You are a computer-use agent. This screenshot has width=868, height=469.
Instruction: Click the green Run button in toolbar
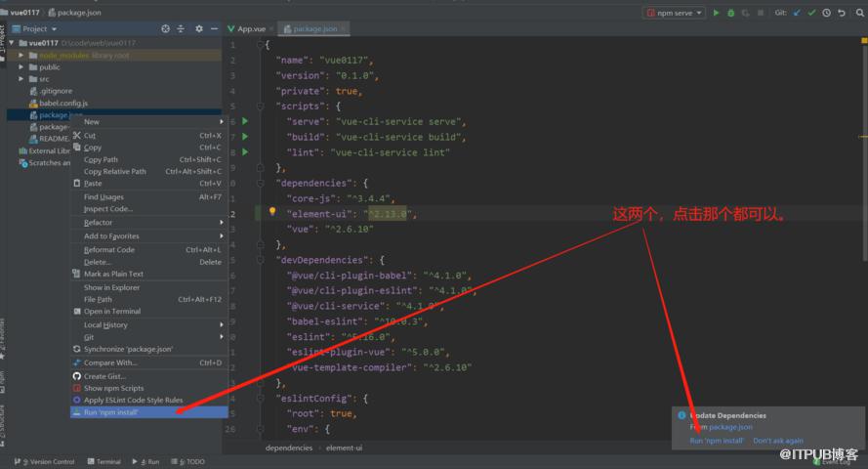tap(716, 13)
